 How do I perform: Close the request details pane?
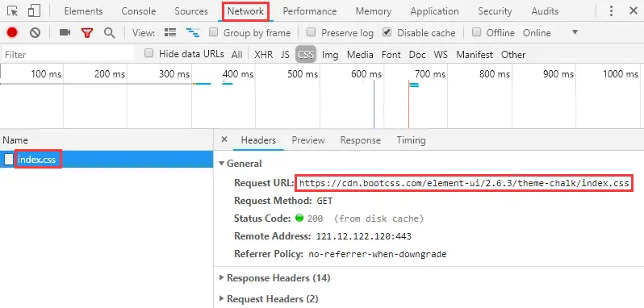224,139
